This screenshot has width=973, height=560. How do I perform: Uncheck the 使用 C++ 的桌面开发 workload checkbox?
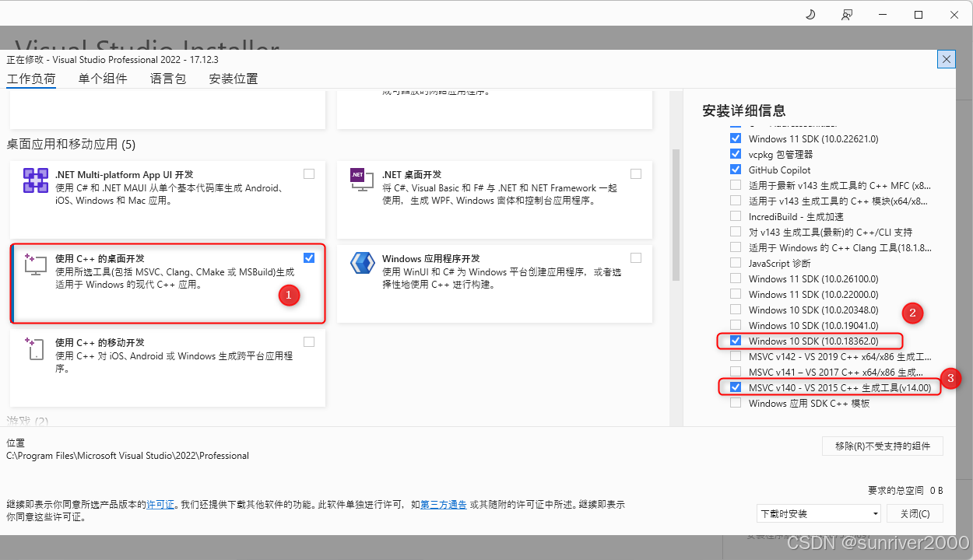tap(309, 258)
